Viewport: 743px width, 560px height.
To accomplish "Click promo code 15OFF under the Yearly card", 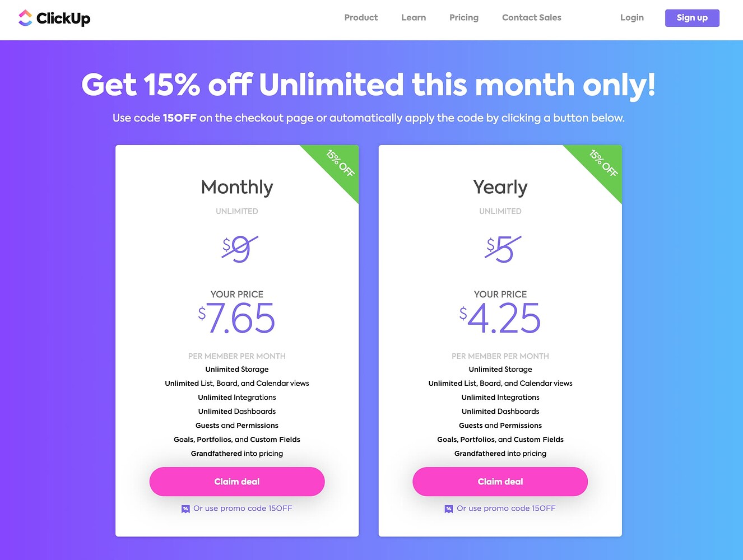I will click(x=506, y=508).
